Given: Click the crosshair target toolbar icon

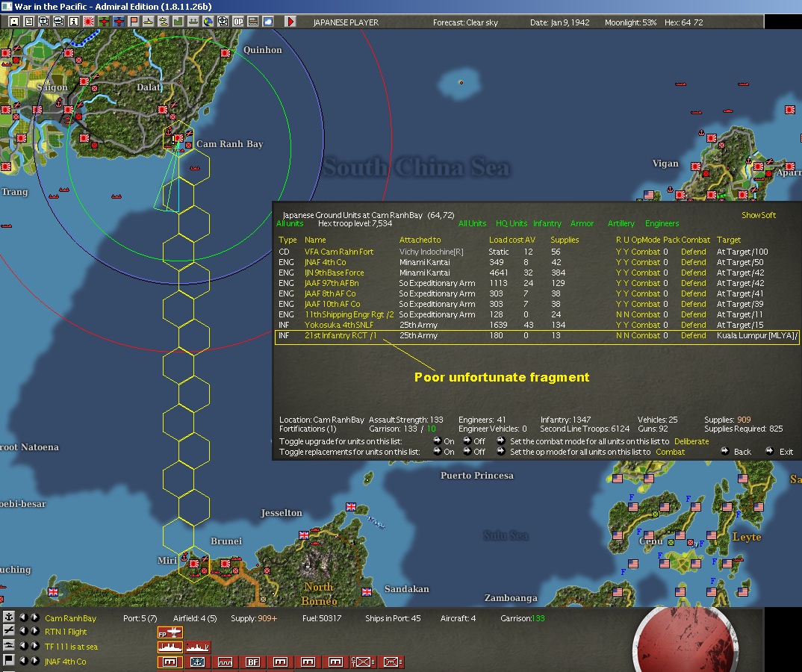Looking at the screenshot, I should (223, 22).
